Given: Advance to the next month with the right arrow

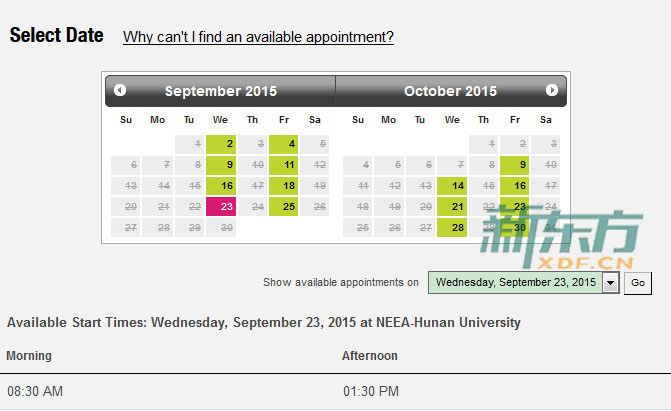Looking at the screenshot, I should 552,90.
